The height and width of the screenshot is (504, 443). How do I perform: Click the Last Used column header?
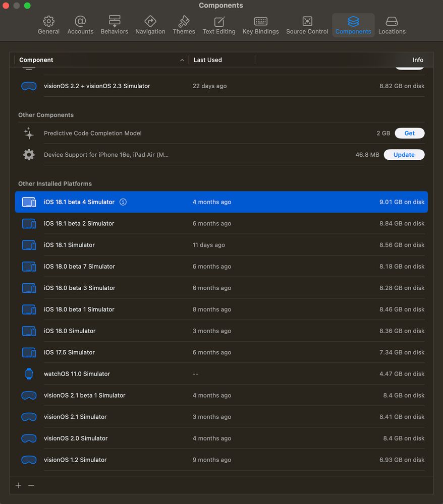[x=221, y=60]
